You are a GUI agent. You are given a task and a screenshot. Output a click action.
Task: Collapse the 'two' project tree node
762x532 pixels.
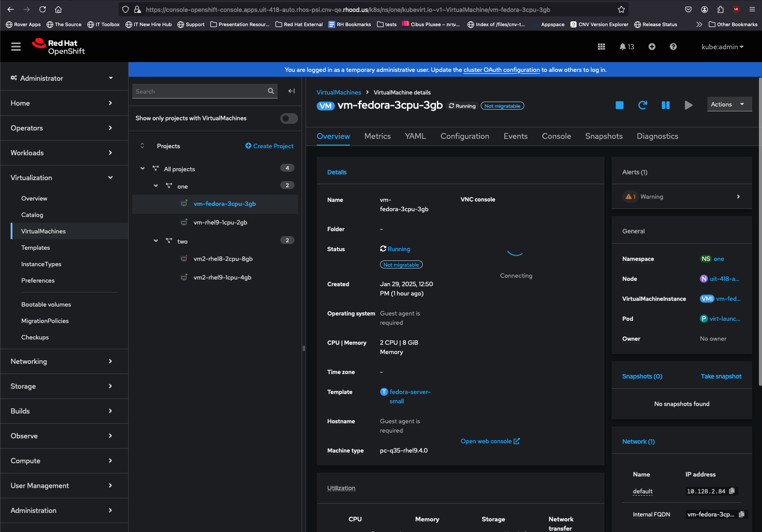pyautogui.click(x=156, y=241)
